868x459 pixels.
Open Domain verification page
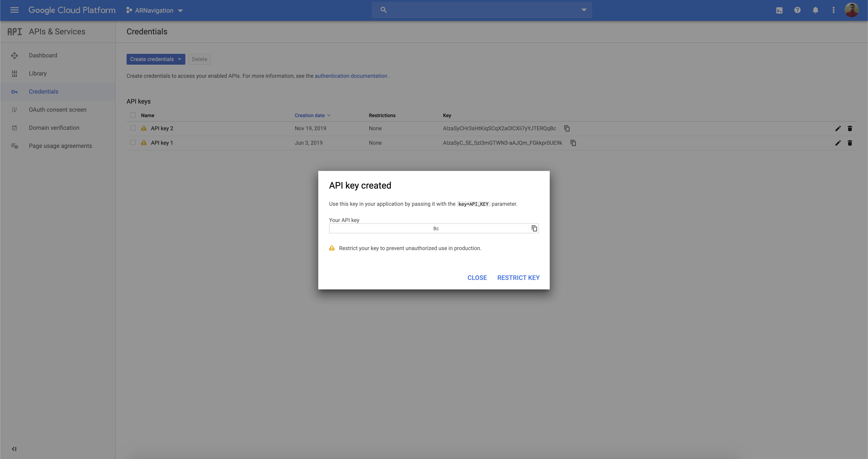(54, 128)
